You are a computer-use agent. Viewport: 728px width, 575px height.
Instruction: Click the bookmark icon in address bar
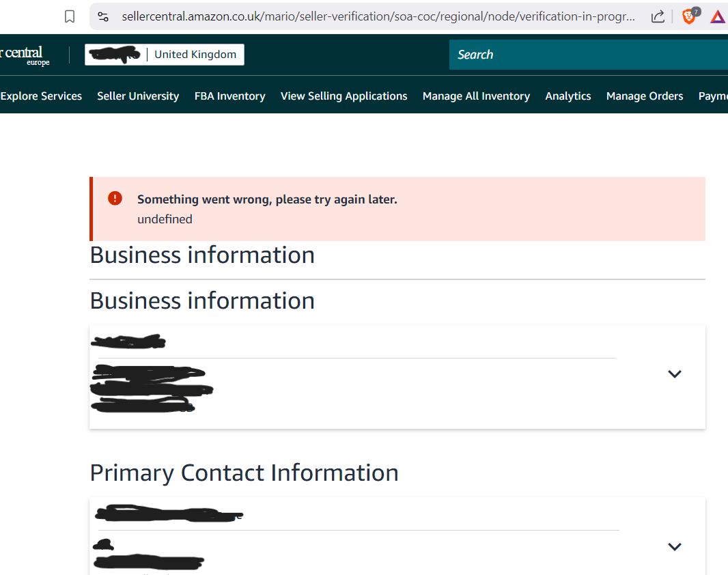point(70,16)
